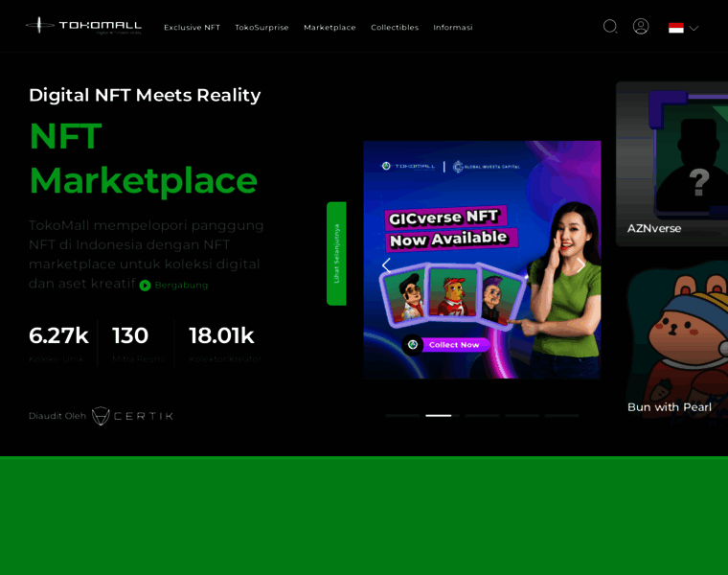Select the fifth carousel indicator dash
Image resolution: width=728 pixels, height=575 pixels.
[561, 416]
